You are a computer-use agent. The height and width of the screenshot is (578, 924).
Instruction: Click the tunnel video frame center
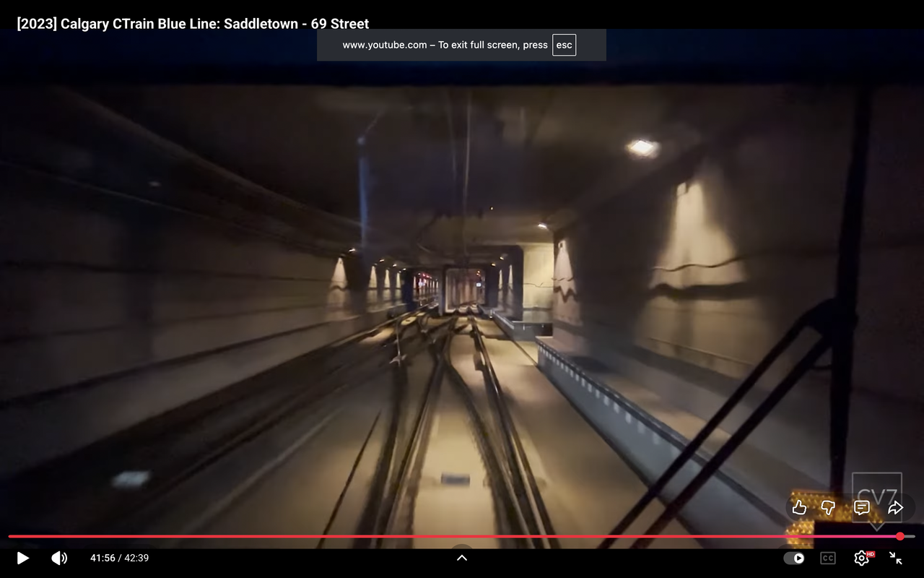(462, 289)
